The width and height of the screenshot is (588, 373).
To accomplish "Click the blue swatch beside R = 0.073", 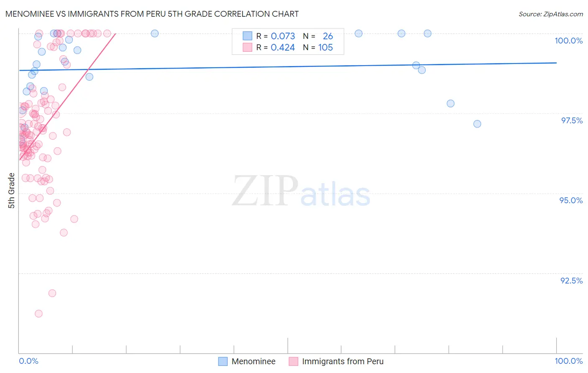I will click(x=248, y=36).
